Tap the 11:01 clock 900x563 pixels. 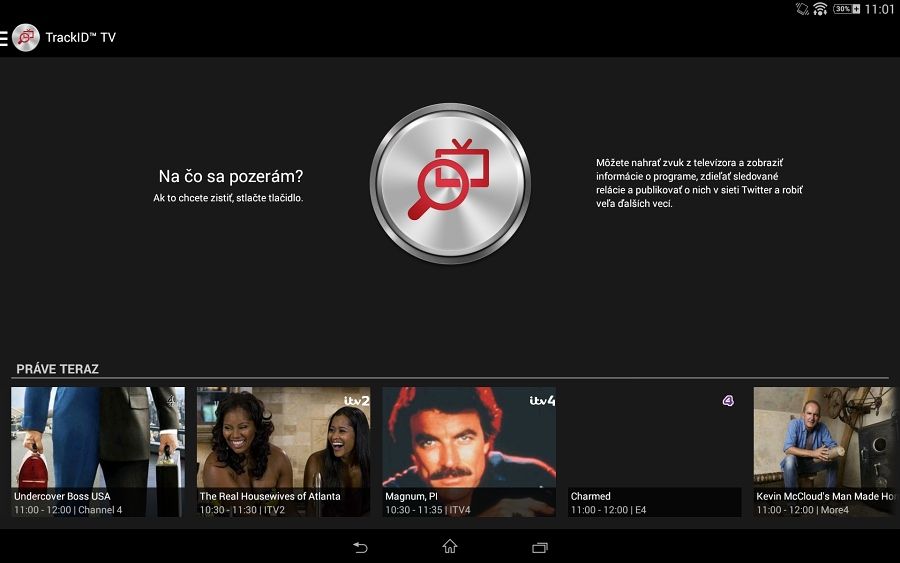pyautogui.click(x=879, y=9)
